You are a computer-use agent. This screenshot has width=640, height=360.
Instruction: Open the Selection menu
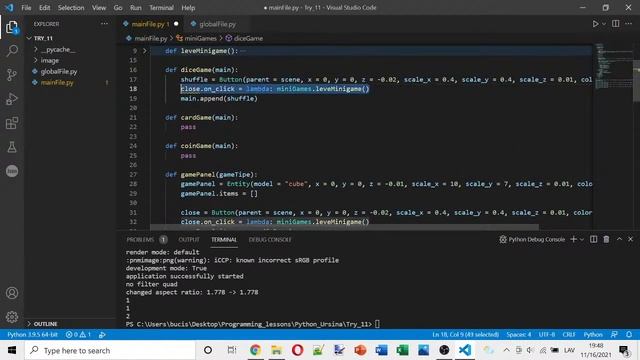[x=71, y=7]
